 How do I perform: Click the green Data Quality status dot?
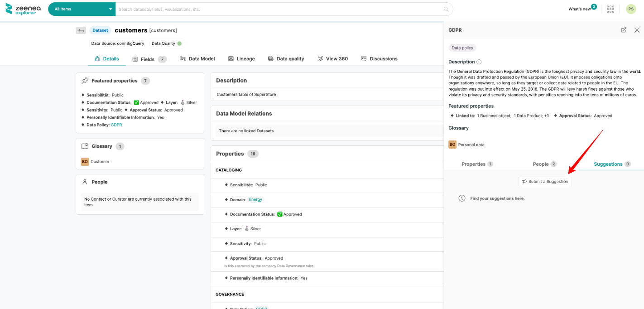[179, 43]
